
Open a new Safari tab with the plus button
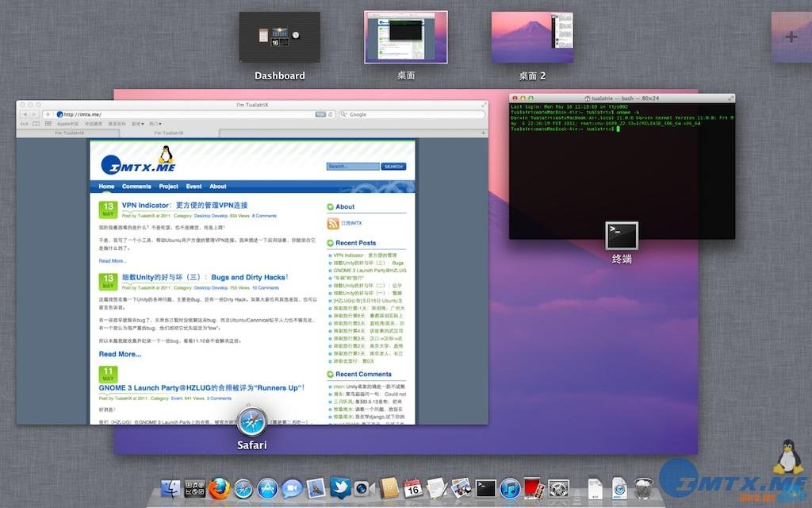[x=483, y=133]
